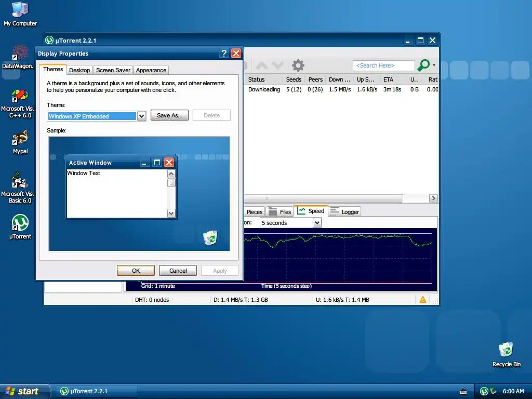This screenshot has width=532, height=399.
Task: Click the Start button
Action: pos(24,391)
